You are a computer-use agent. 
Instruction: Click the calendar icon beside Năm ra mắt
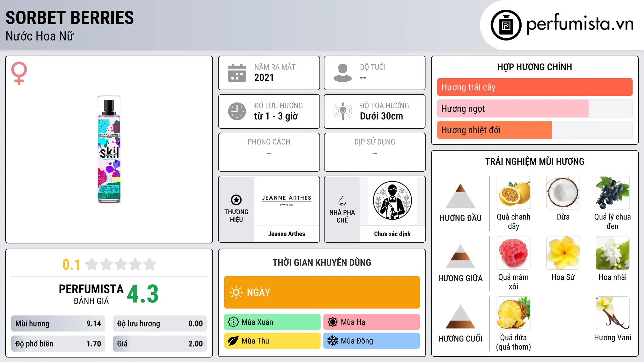[x=237, y=73]
